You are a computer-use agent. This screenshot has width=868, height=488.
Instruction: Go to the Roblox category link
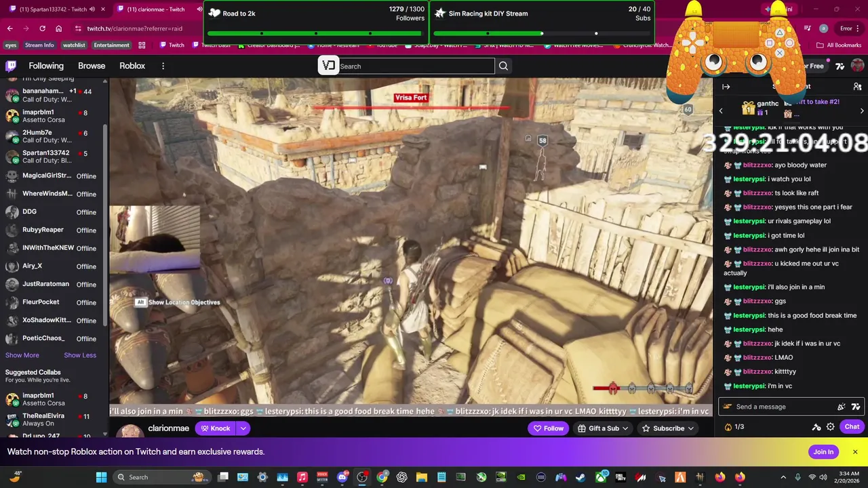[x=132, y=66]
